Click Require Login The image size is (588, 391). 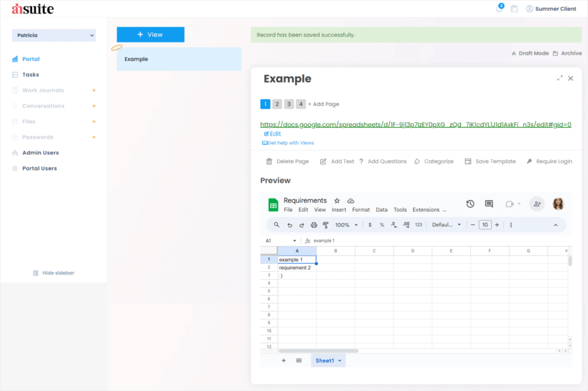point(550,161)
